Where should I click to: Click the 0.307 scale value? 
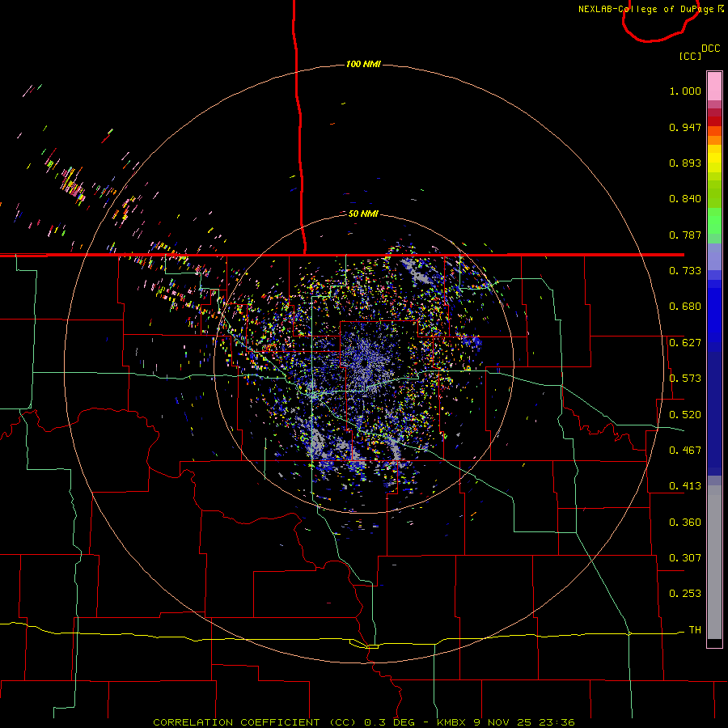[685, 558]
